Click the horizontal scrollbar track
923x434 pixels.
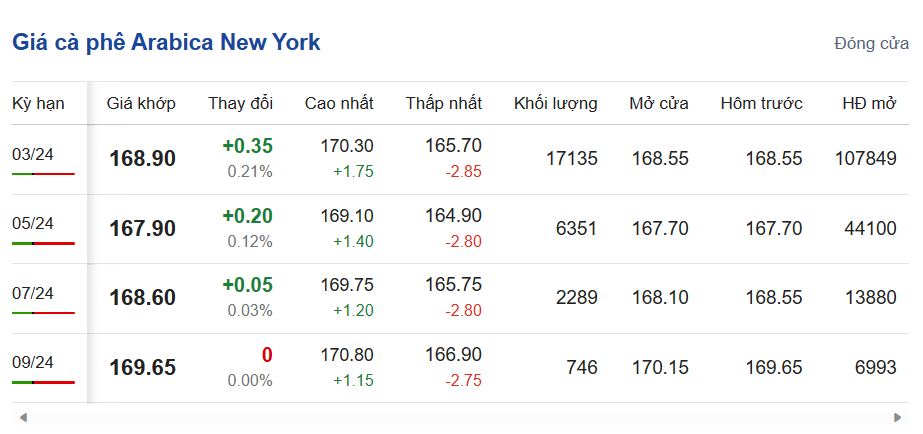click(460, 417)
